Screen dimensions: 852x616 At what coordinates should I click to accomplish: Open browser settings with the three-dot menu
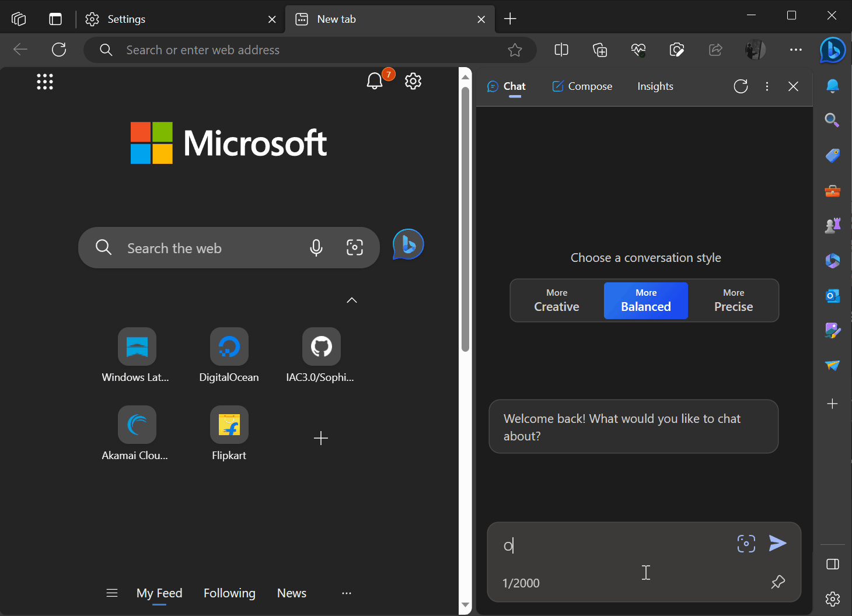(795, 50)
